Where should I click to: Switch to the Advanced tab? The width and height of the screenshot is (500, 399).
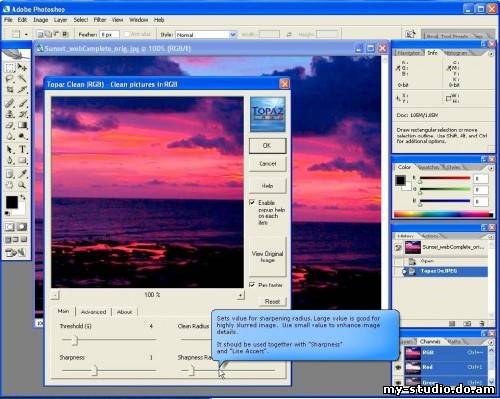click(x=93, y=312)
